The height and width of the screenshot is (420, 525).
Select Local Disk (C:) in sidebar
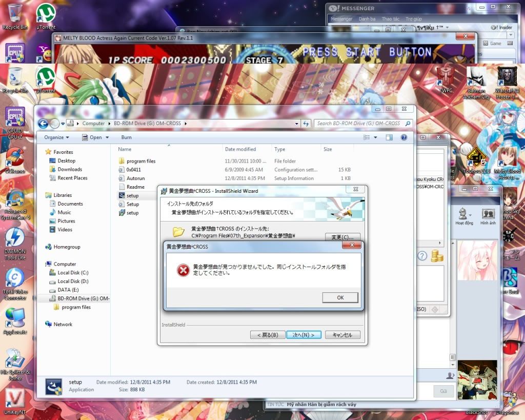(73, 273)
